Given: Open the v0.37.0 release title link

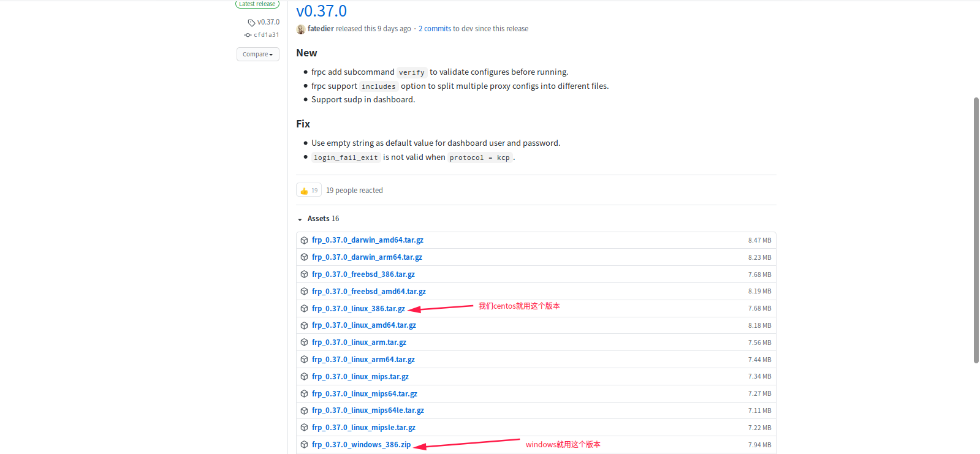Looking at the screenshot, I should 321,11.
